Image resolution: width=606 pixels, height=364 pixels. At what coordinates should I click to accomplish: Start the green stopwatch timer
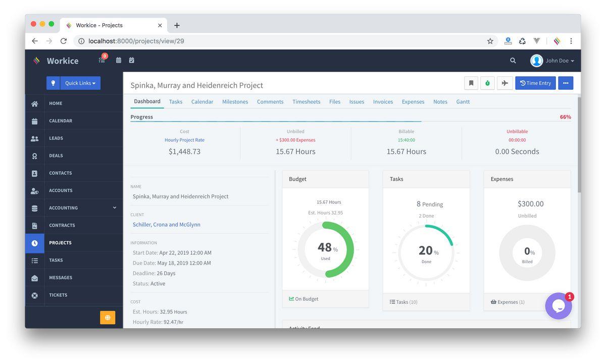pos(487,83)
